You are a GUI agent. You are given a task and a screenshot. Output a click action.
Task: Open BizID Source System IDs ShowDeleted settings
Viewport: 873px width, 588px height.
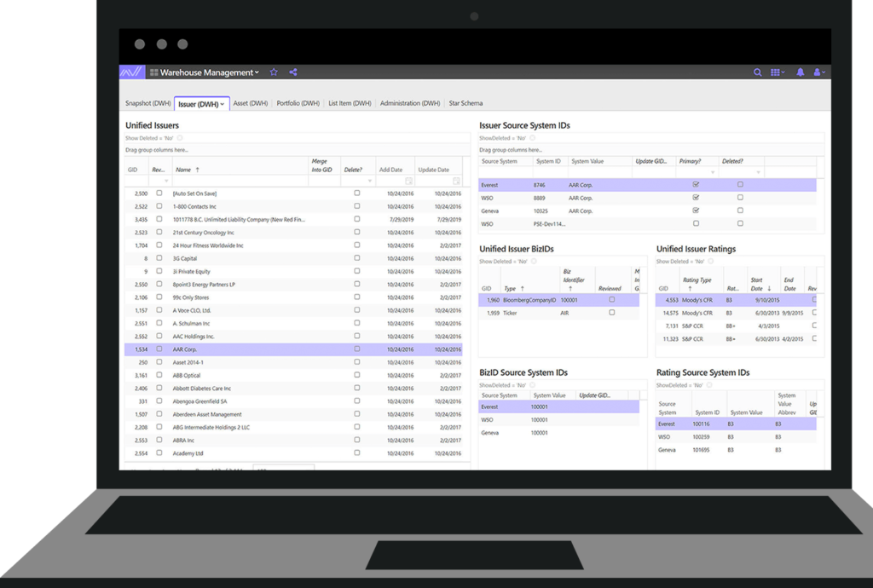click(x=532, y=385)
